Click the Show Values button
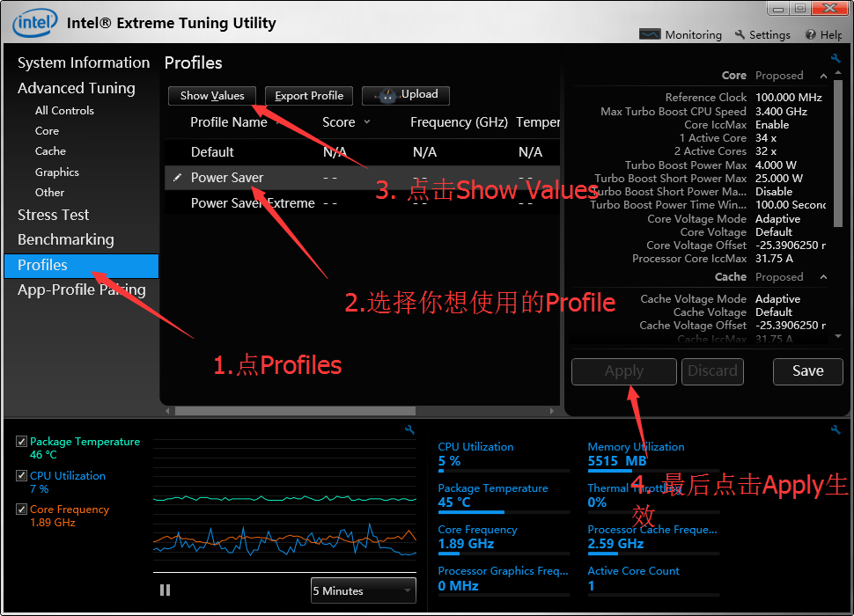854x616 pixels. [212, 96]
